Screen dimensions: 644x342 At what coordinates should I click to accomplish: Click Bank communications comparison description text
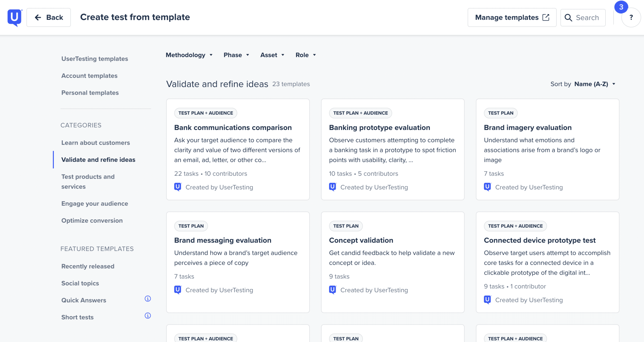click(x=237, y=150)
